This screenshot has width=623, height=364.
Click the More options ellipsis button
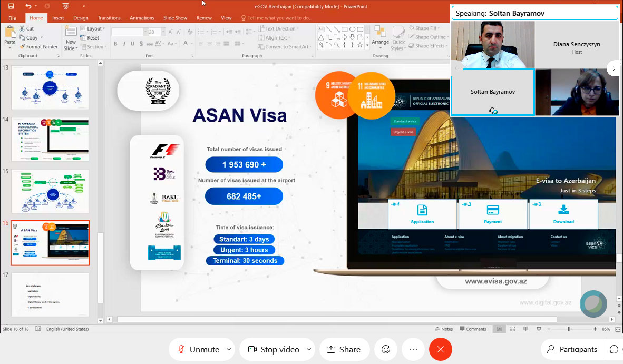pos(413,349)
